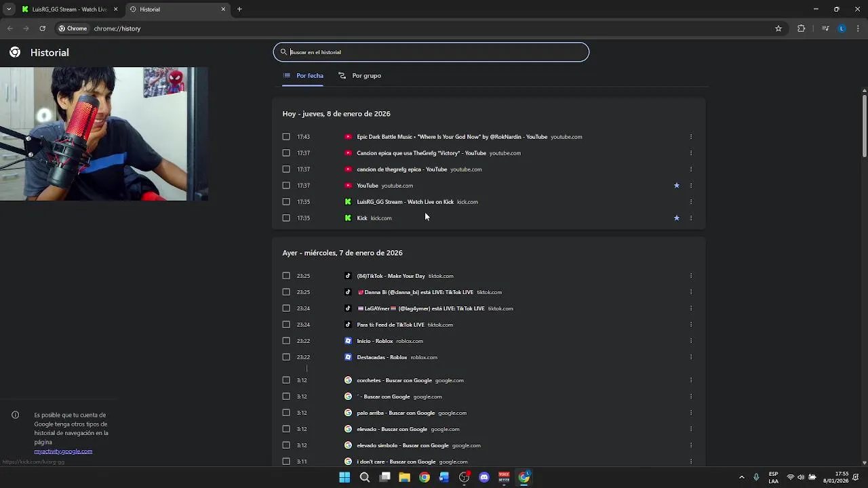Image resolution: width=868 pixels, height=488 pixels.
Task: Open Windows Start menu
Action: pos(344,477)
